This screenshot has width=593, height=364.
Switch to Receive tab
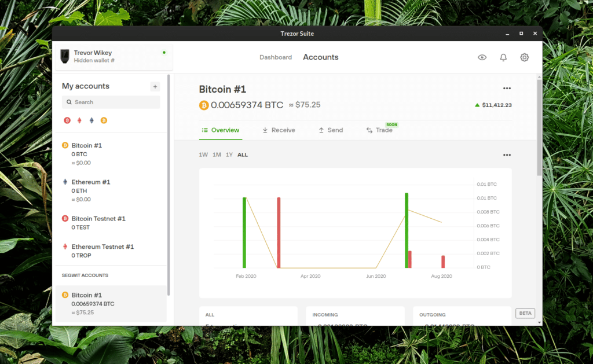(x=279, y=130)
